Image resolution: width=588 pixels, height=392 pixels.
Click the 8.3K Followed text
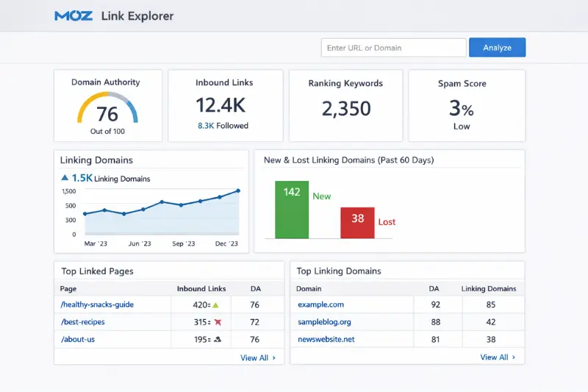point(223,126)
